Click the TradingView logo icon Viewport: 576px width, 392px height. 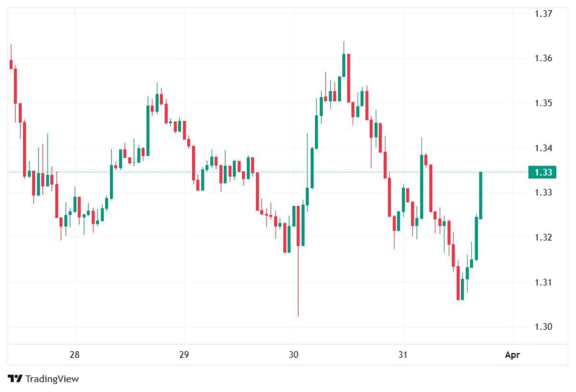pos(15,379)
